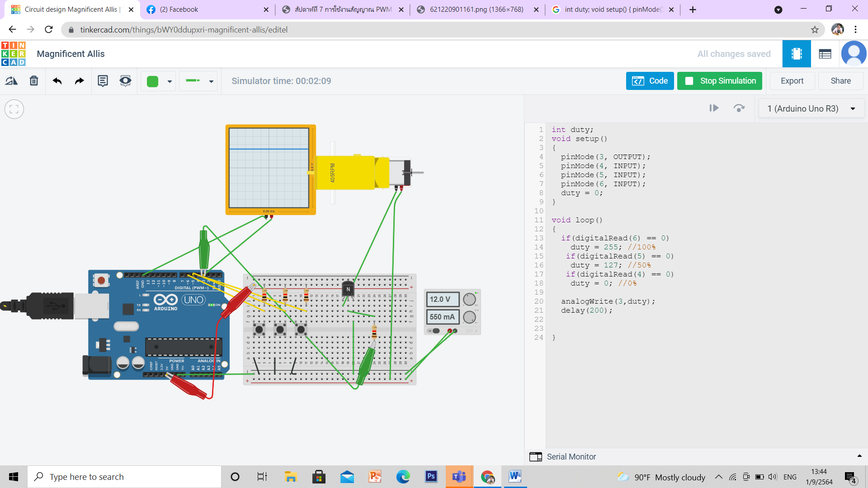This screenshot has height=488, width=868.
Task: Rotate the selected component
Action: click(x=11, y=81)
